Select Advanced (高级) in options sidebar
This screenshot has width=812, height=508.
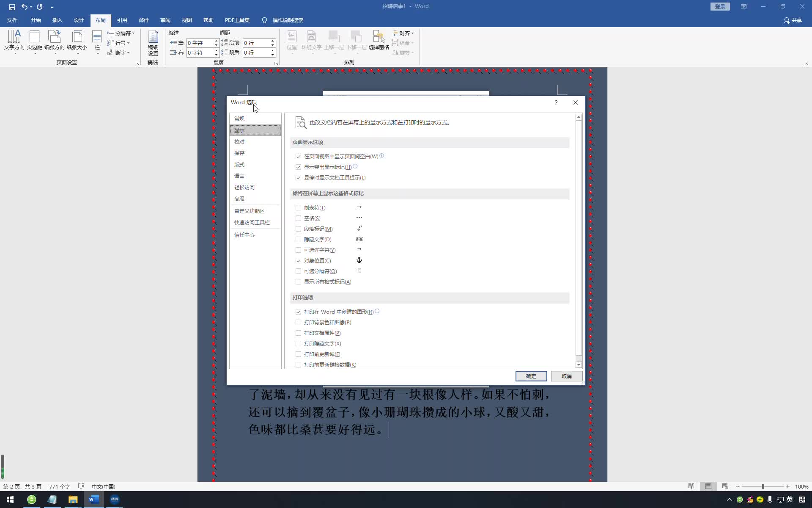(255, 199)
